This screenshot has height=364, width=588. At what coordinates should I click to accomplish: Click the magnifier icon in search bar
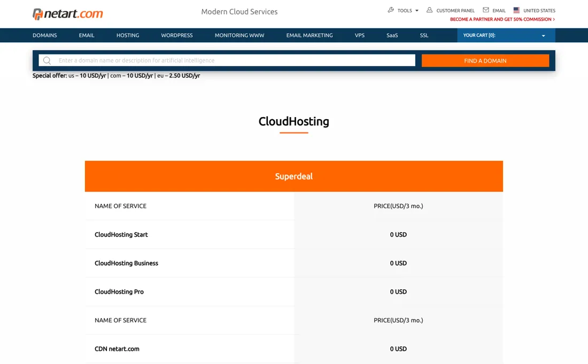47,60
